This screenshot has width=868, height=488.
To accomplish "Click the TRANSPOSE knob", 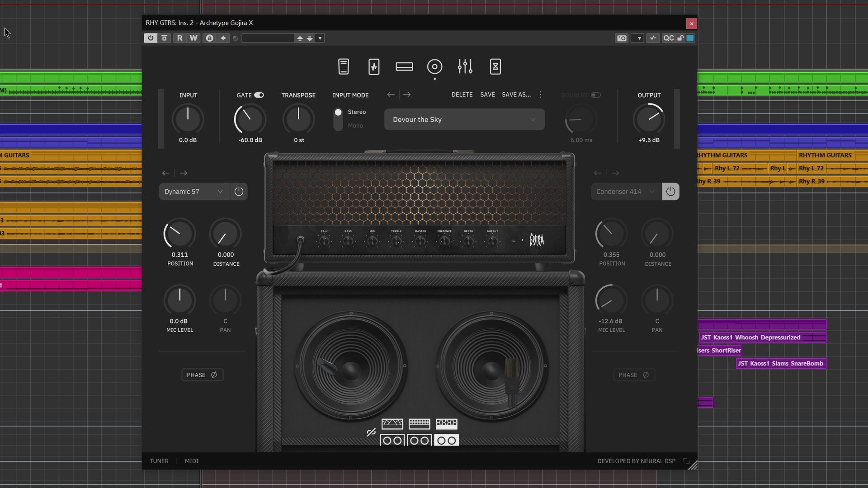I will 298,119.
